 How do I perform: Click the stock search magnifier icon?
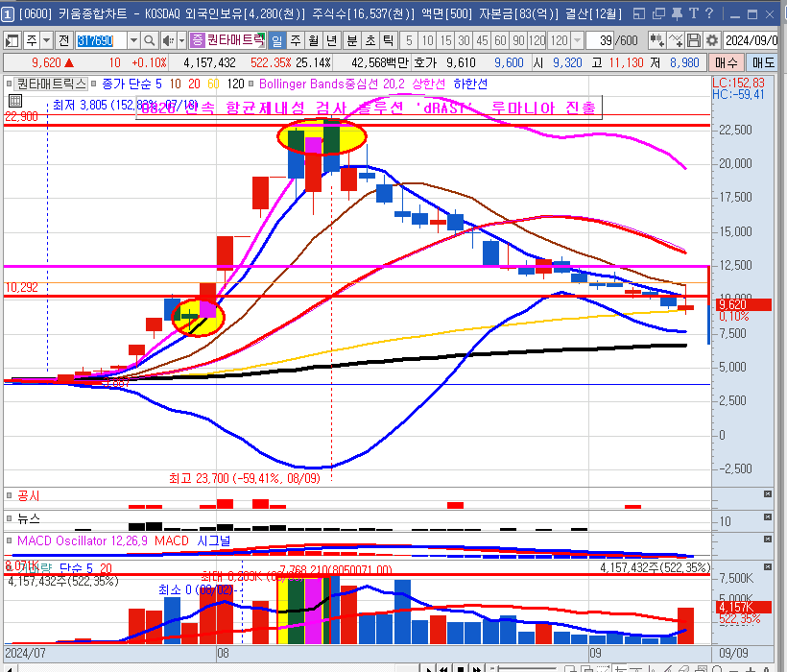150,40
